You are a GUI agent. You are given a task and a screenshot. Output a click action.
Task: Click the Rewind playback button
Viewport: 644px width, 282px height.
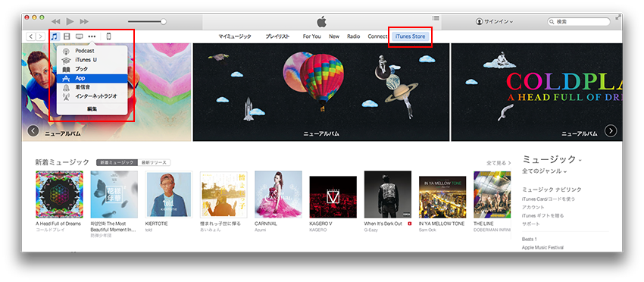[x=55, y=21]
